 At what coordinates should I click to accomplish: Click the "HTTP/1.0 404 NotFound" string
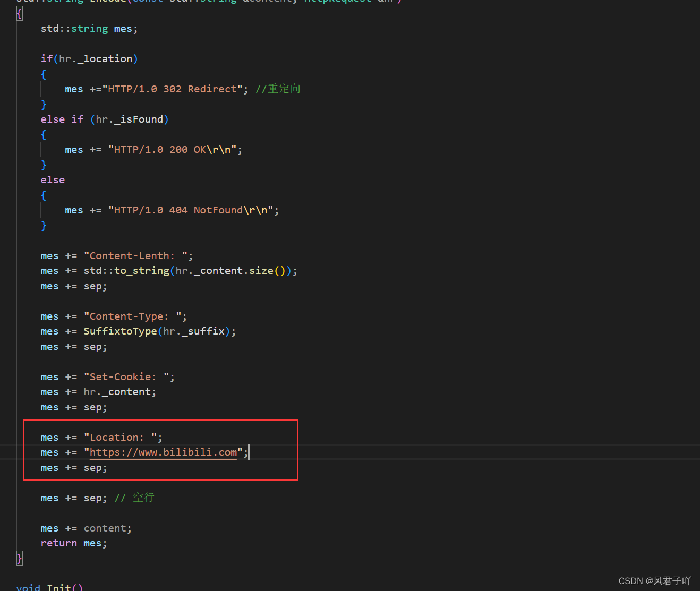[191, 210]
